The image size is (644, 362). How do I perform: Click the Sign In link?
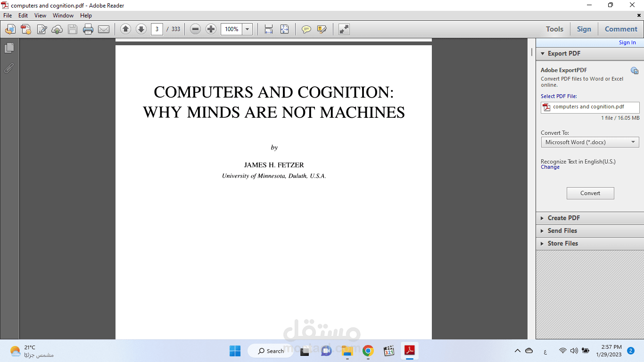[x=627, y=42]
